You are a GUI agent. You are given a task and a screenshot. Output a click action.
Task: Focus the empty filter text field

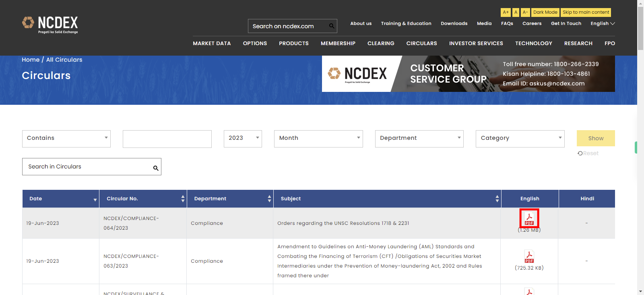(x=167, y=139)
